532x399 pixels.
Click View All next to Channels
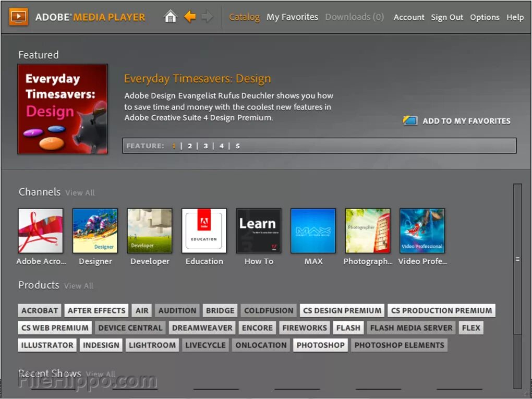click(80, 192)
